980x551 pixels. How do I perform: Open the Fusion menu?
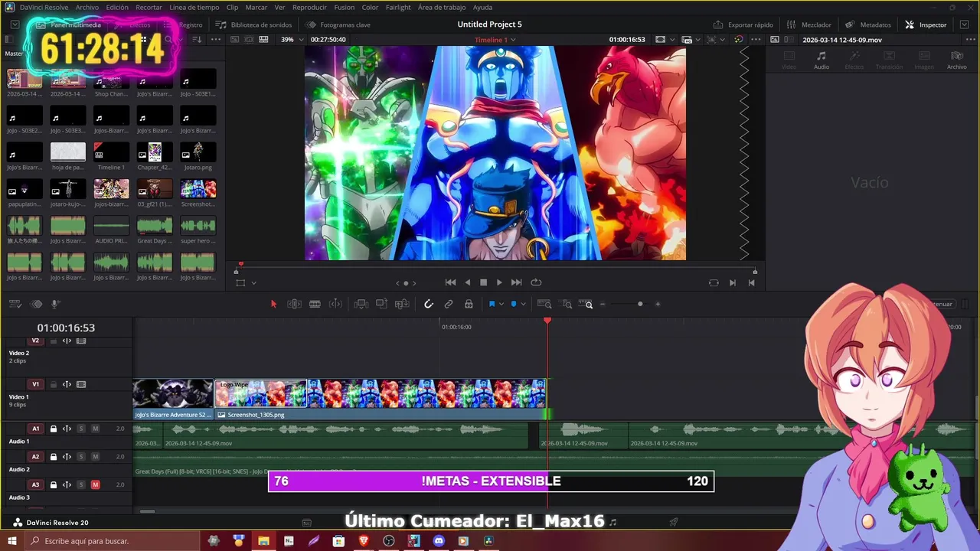[344, 7]
